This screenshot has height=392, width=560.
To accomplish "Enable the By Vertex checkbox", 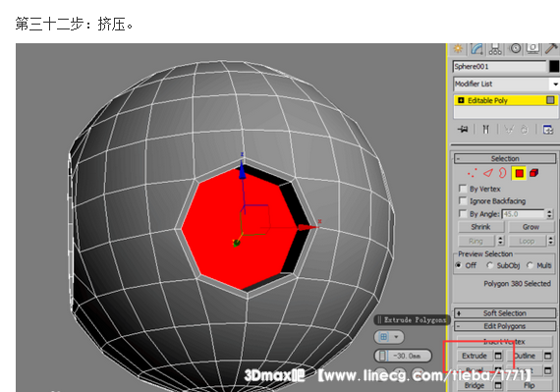I will tap(463, 189).
